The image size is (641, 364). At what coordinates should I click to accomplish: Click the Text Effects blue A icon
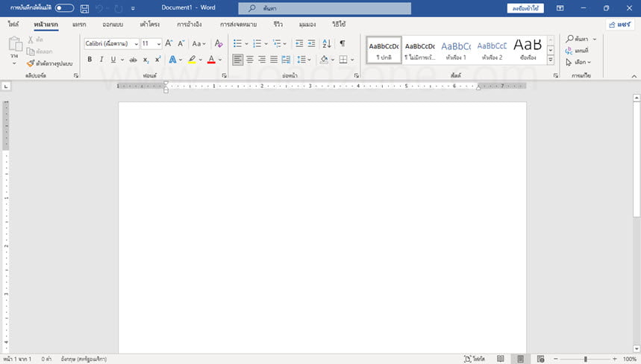click(x=172, y=60)
